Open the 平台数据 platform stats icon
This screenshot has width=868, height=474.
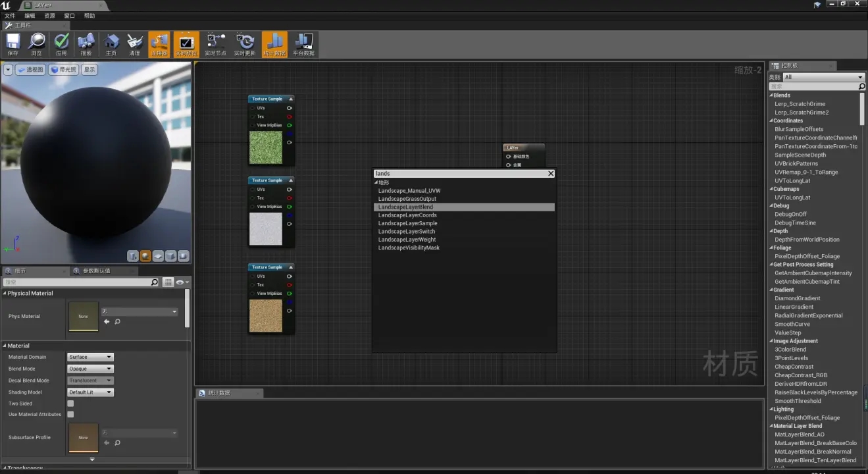(303, 44)
